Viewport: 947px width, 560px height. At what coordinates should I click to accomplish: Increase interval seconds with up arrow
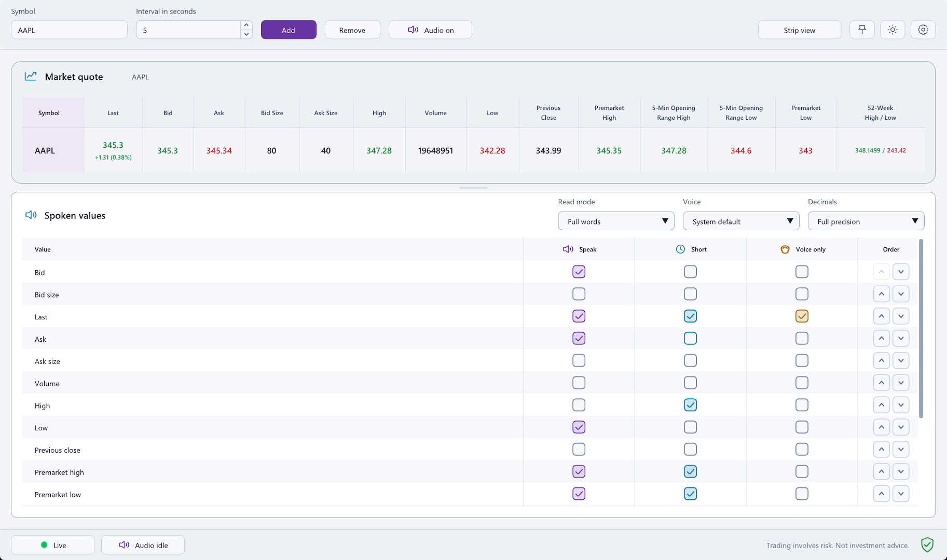point(246,25)
